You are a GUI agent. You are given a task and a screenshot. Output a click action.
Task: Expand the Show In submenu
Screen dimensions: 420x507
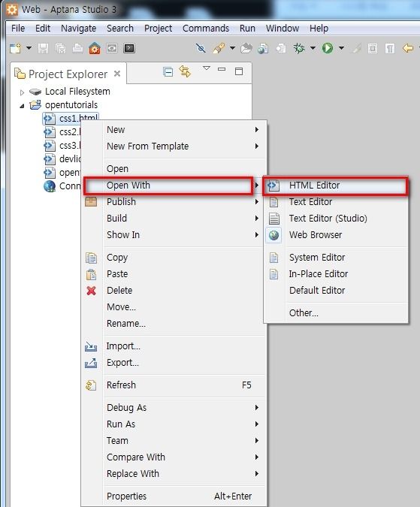tap(174, 235)
